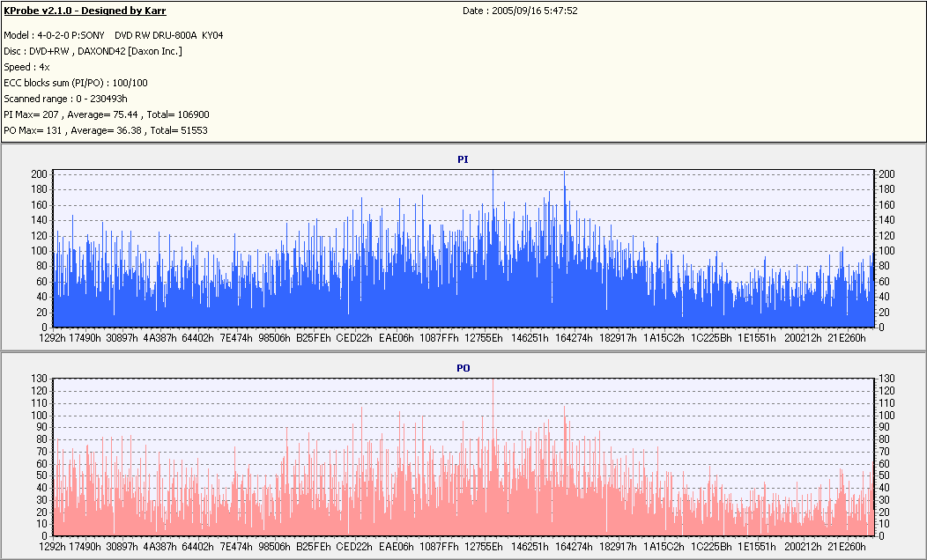Select the Scanned range text line

pos(65,99)
